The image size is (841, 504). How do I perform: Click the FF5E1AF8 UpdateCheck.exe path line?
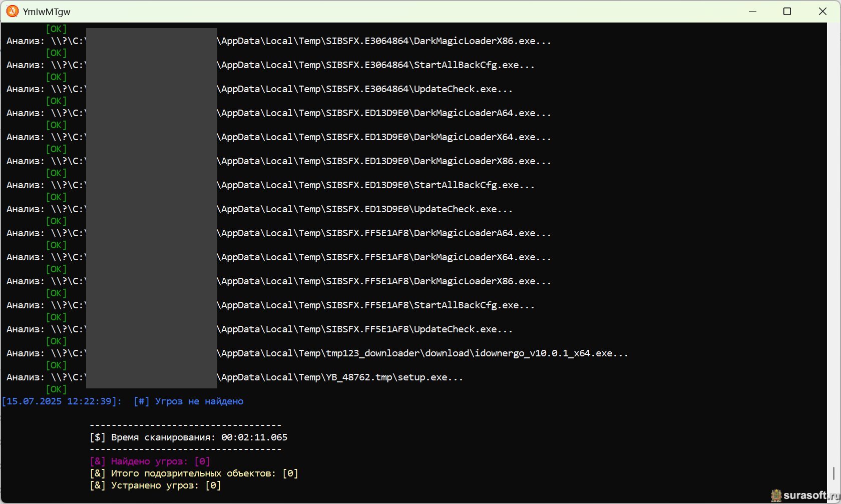pyautogui.click(x=365, y=329)
